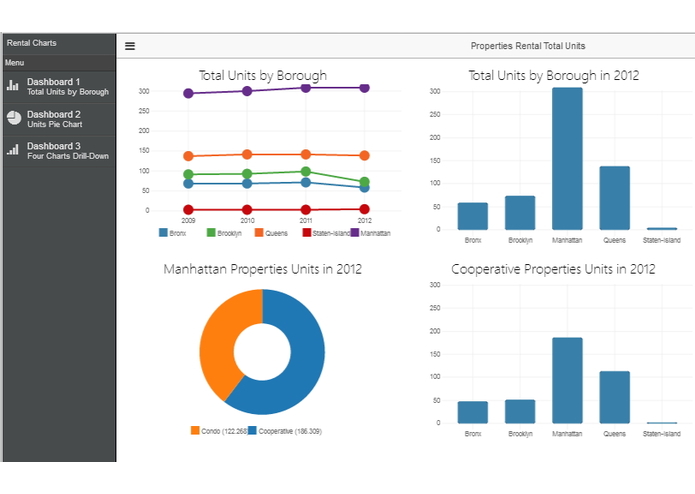Click the 2009 x-axis label
This screenshot has width=695, height=494.
188,220
